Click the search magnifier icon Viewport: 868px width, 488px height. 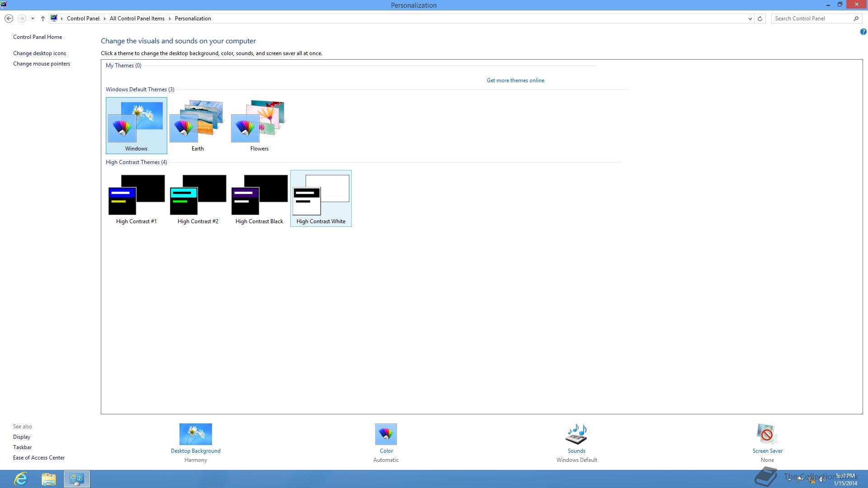pos(856,19)
